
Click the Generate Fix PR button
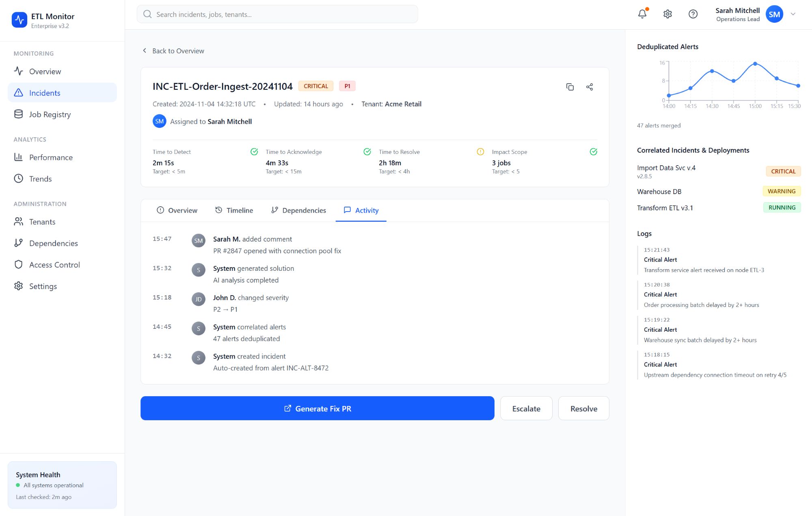click(317, 408)
